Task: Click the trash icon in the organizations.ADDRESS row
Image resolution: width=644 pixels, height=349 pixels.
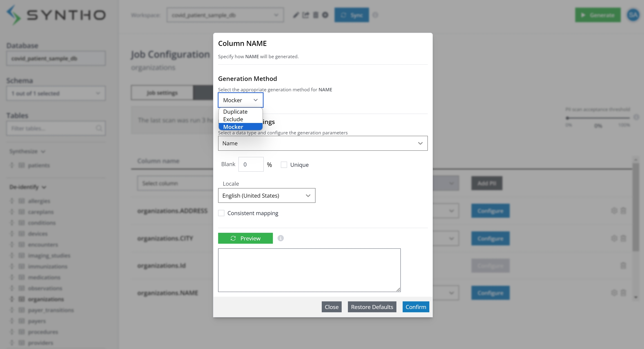Action: (x=623, y=211)
